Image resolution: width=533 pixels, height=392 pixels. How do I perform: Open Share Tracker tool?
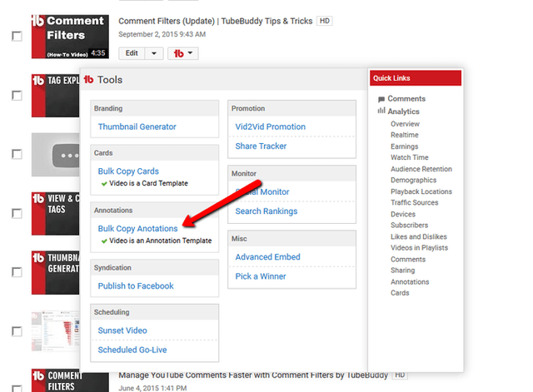click(x=261, y=146)
